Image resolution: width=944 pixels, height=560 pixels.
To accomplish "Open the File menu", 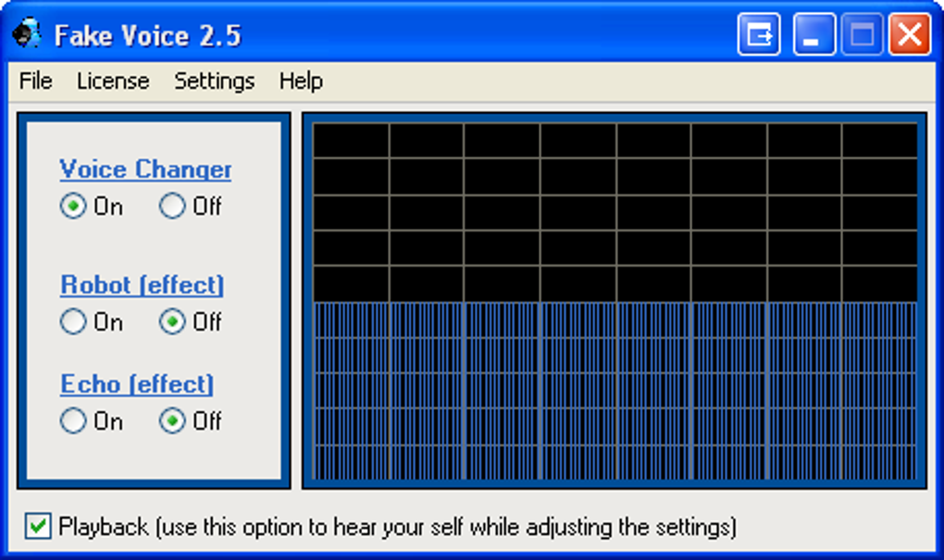I will tap(35, 81).
